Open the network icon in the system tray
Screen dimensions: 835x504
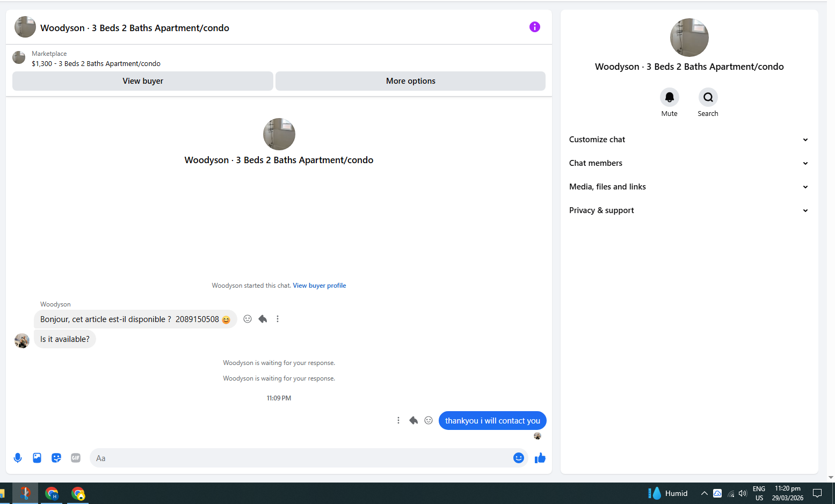(x=731, y=493)
